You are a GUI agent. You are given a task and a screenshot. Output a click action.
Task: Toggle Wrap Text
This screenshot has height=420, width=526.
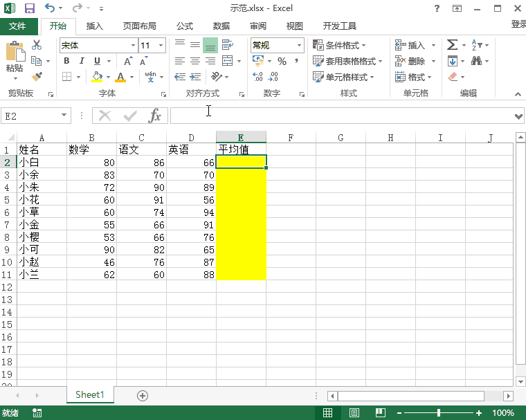(228, 45)
